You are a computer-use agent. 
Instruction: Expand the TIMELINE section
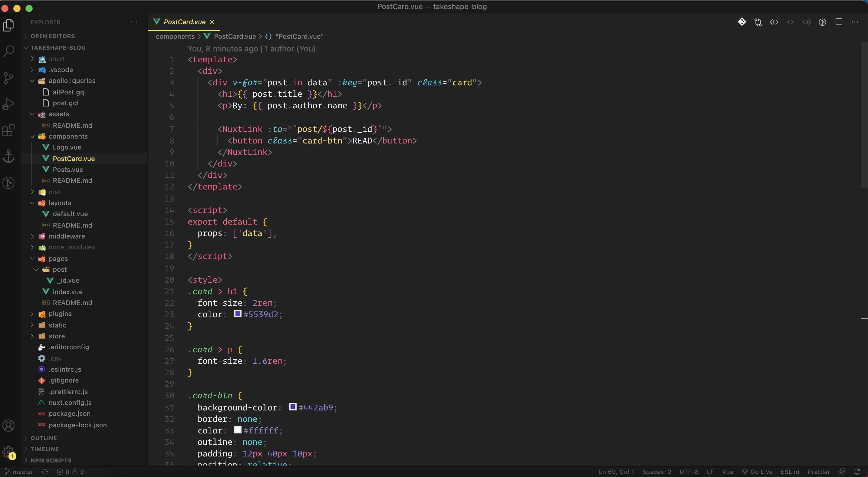(x=44, y=449)
